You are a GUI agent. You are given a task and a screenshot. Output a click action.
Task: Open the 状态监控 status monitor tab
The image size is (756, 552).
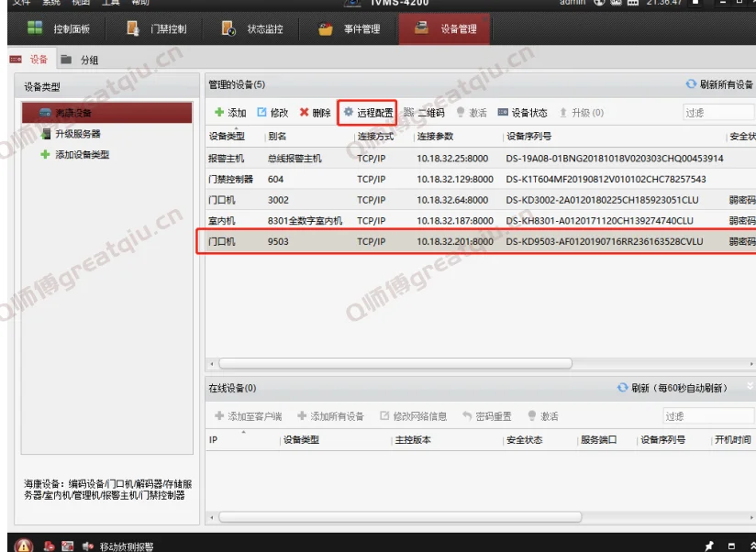(x=253, y=29)
